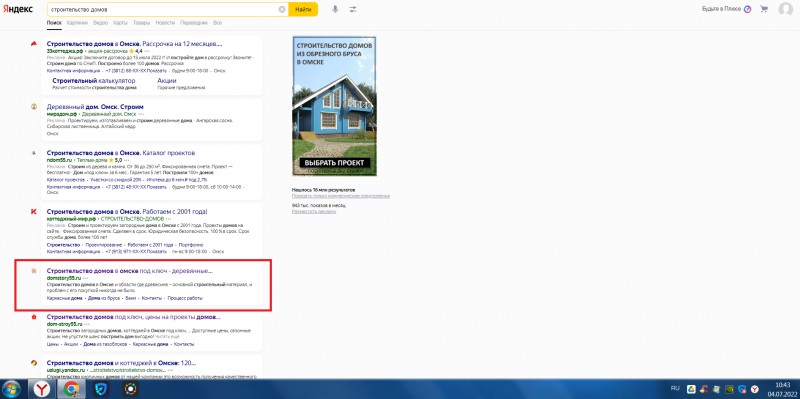Switch to Картинки tab
The width and height of the screenshot is (800, 399).
77,23
